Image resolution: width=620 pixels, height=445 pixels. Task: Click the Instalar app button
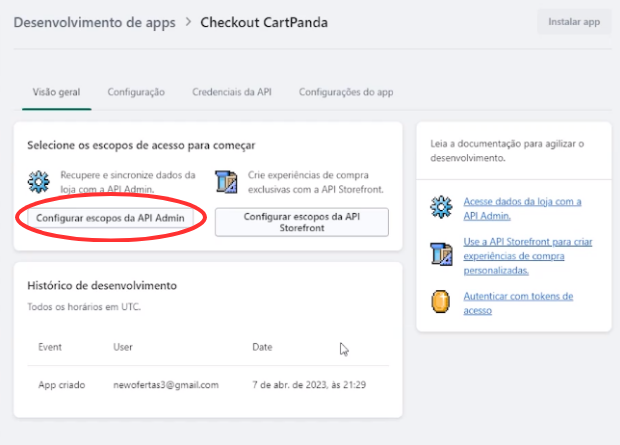(574, 22)
